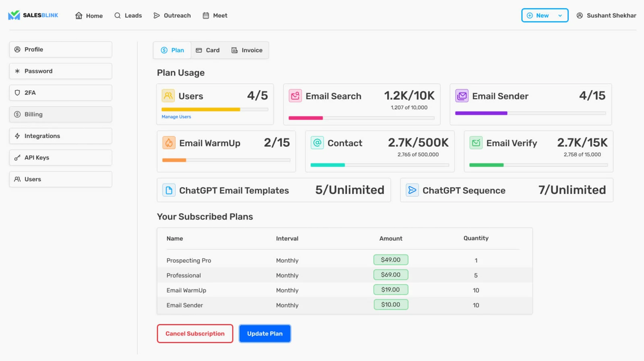Screen dimensions: 644x361
Task: Click the Professional plan name
Action: 184,276
